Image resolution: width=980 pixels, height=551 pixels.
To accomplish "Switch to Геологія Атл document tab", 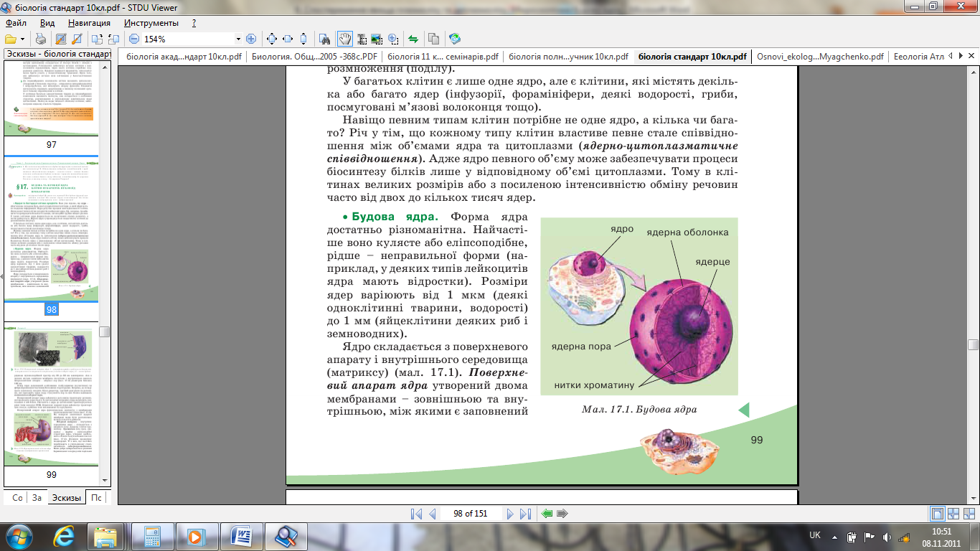I will pyautogui.click(x=918, y=57).
